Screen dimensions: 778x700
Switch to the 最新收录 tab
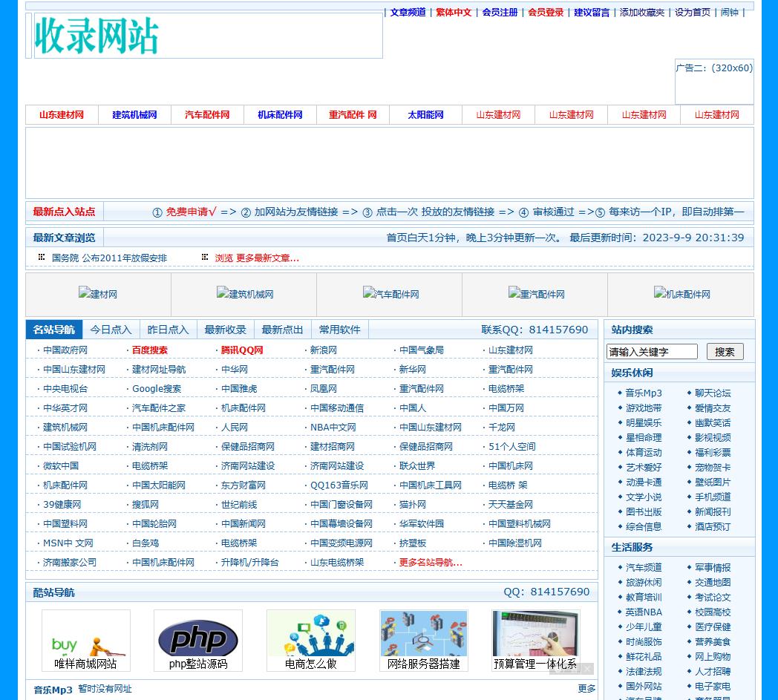coord(225,330)
